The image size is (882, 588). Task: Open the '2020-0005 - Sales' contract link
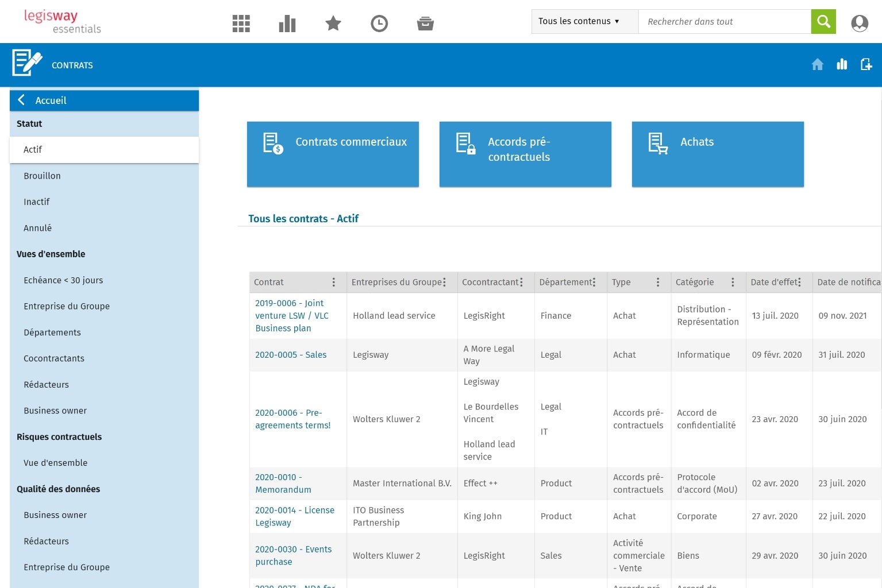tap(291, 355)
